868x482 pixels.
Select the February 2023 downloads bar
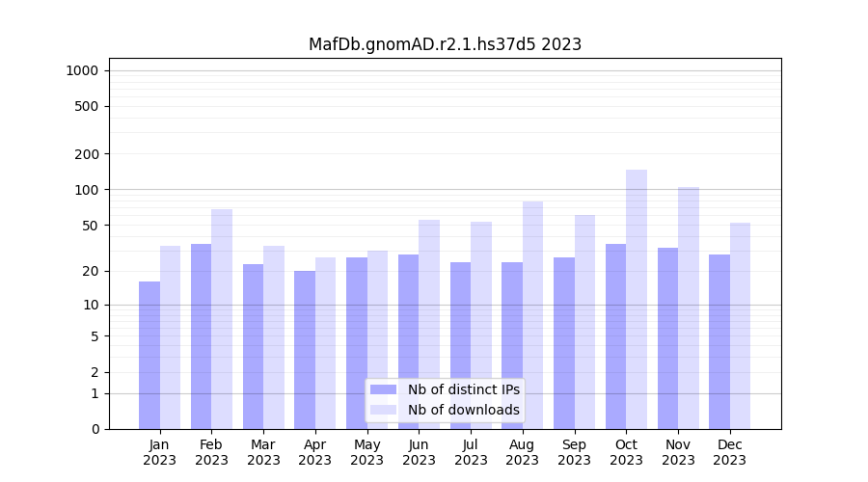[222, 318]
